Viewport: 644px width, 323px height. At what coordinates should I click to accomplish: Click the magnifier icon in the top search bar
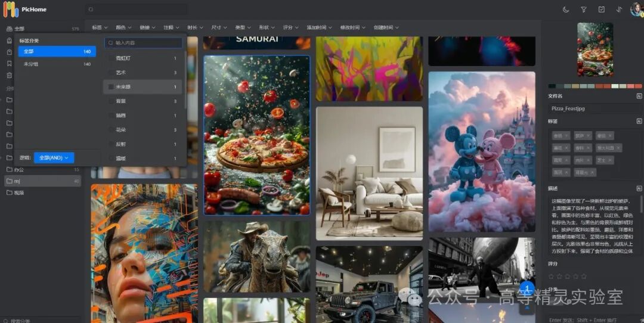coord(91,10)
